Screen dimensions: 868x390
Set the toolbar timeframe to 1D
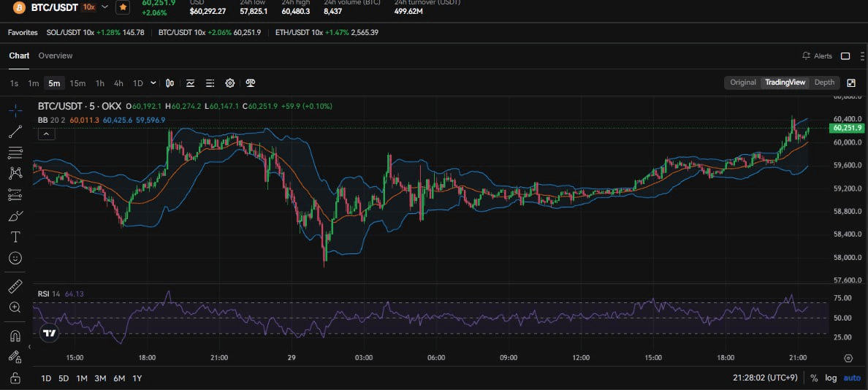pyautogui.click(x=138, y=83)
